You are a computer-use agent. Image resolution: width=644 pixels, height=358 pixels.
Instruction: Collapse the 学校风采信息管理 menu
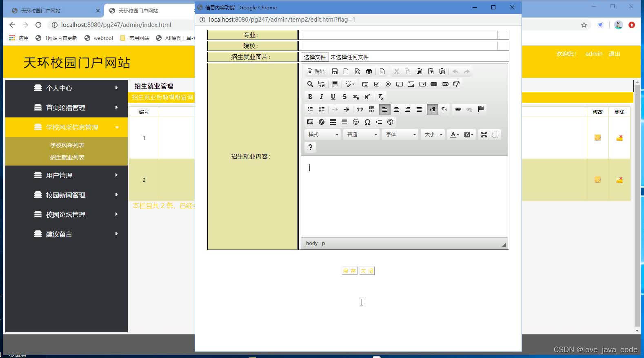[67, 127]
